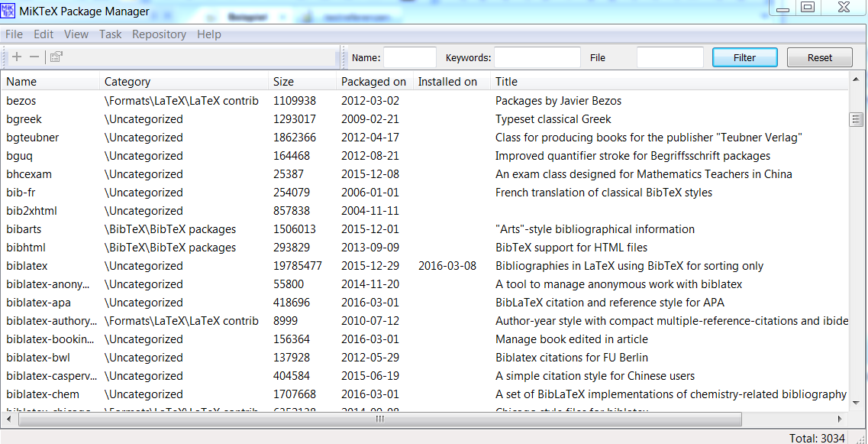Select the biblatex-casperv… package row
868x444 pixels.
(x=425, y=376)
